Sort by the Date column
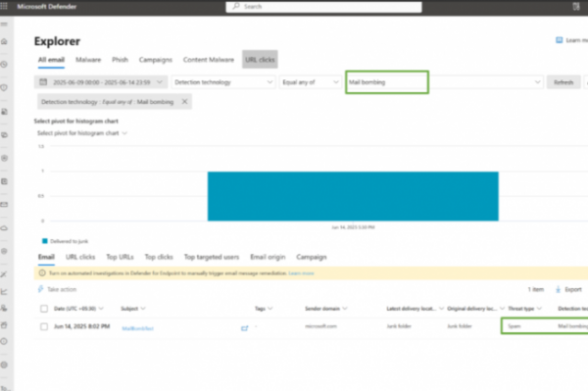Viewport: 588px width, 391px height. point(78,309)
